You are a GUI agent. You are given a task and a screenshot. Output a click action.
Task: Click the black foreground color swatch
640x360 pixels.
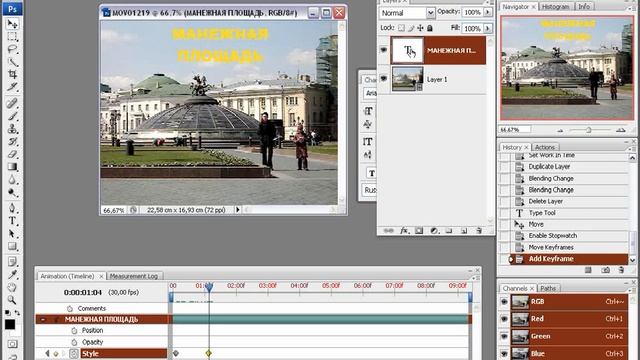coord(10,324)
